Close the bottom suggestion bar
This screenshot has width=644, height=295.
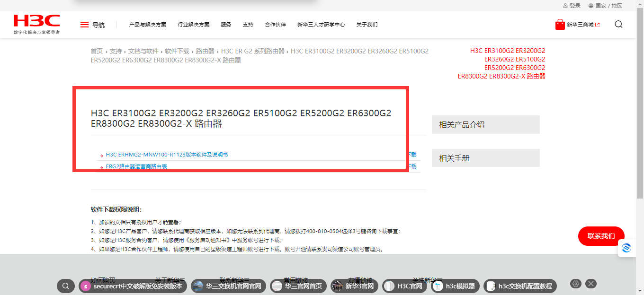[591, 284]
